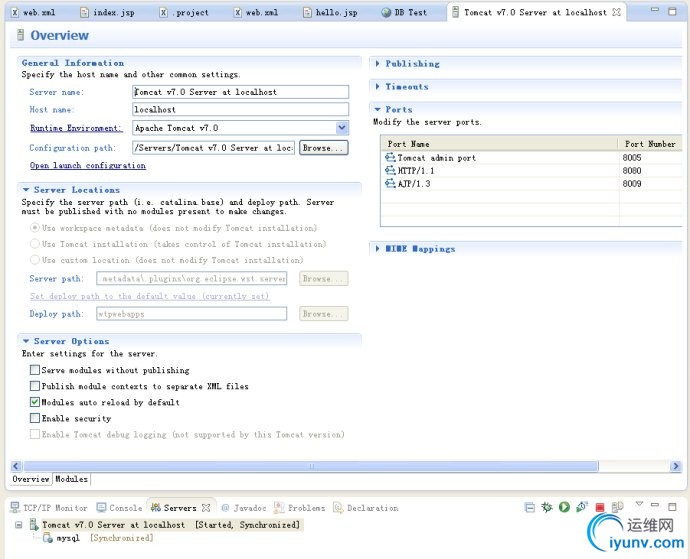Viewport: 690px width, 559px height.
Task: Click the 8080 port number cell
Action: (x=632, y=170)
